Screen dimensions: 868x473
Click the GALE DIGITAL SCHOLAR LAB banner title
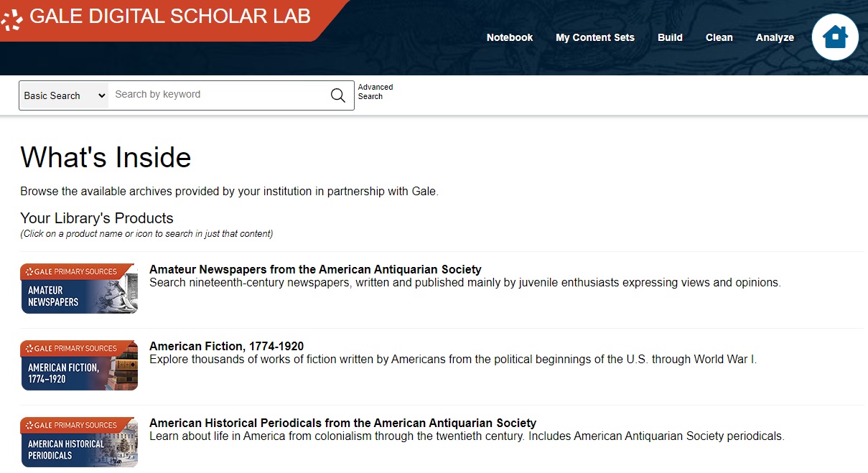click(170, 17)
